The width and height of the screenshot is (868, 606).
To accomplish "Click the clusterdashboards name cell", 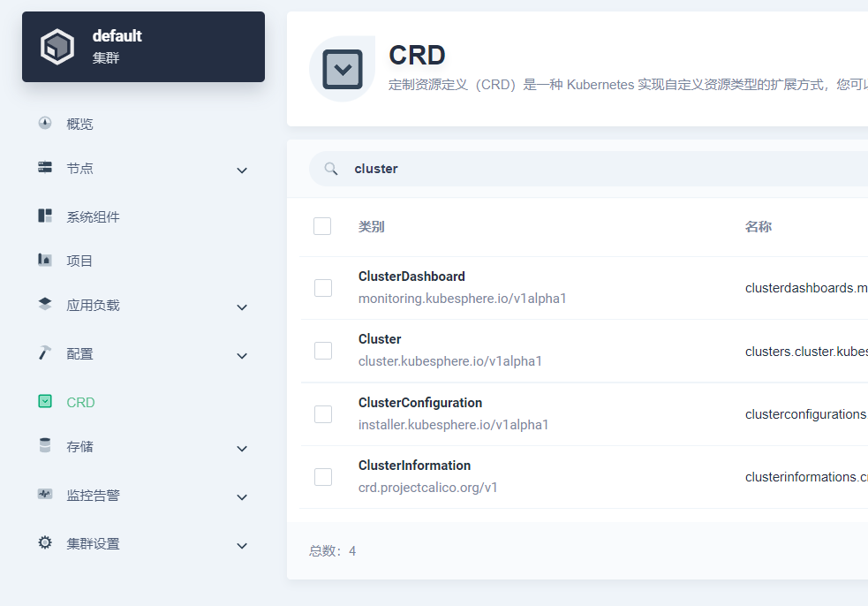I will [806, 288].
